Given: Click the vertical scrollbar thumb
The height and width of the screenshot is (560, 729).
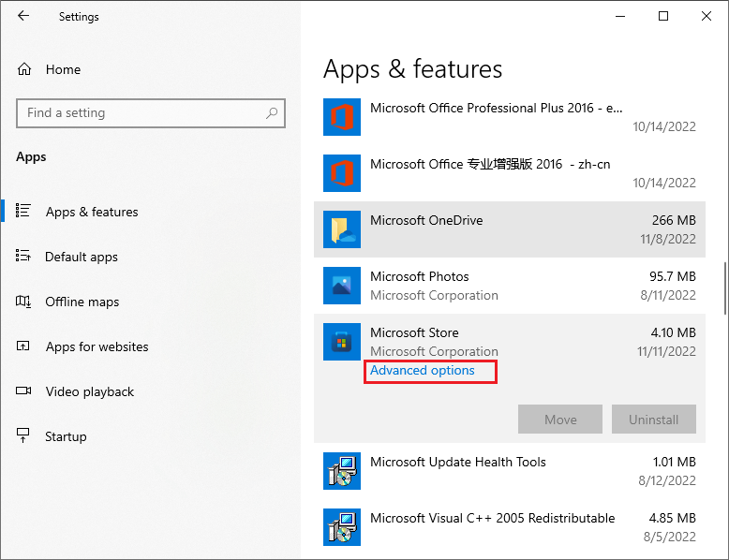Looking at the screenshot, I should pyautogui.click(x=725, y=288).
